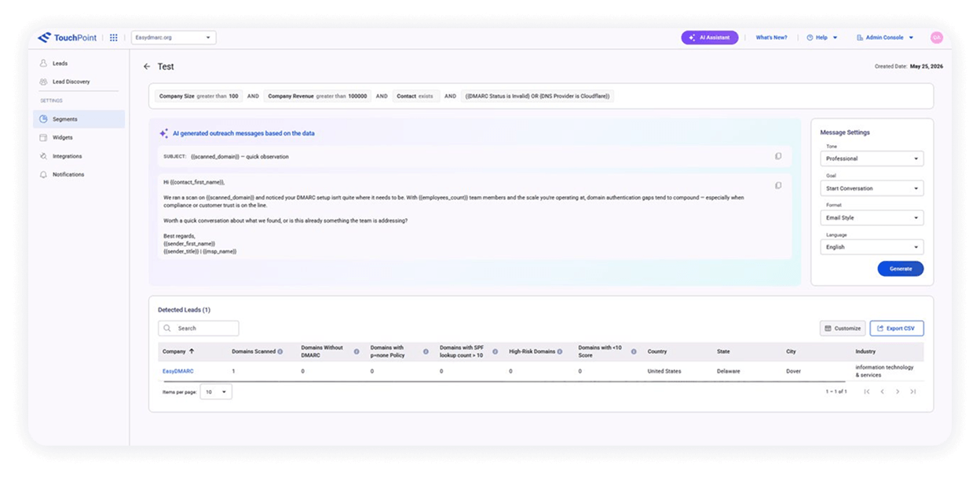
Task: Click the Detected Leads (1) heading
Action: click(x=184, y=310)
